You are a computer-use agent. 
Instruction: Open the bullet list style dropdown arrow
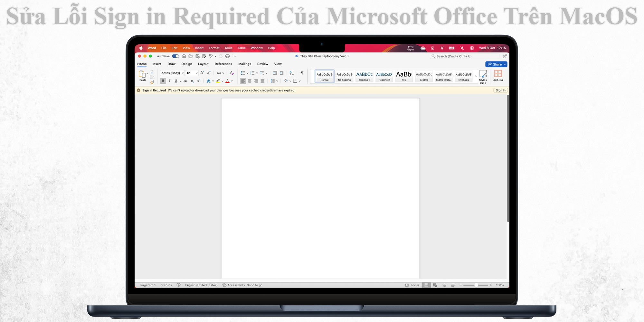click(247, 73)
